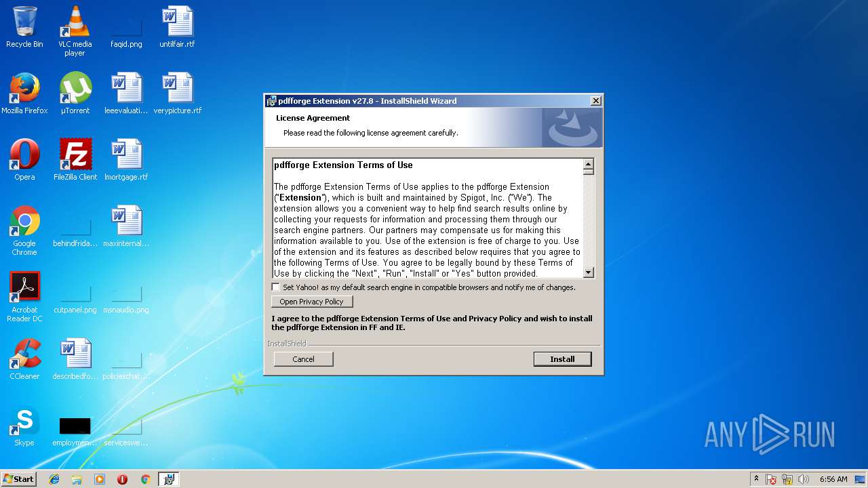The height and width of the screenshot is (488, 868).
Task: Click the pdfforge Extension Terms of Use heading
Action: (343, 165)
